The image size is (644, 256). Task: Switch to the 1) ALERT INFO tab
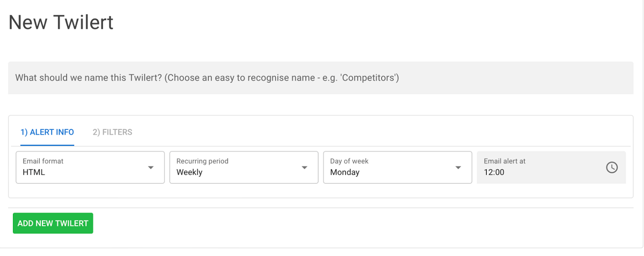click(x=47, y=132)
